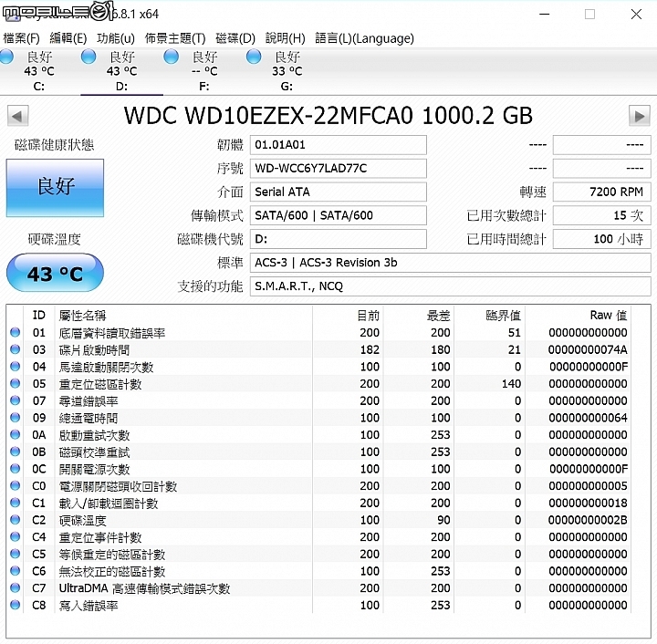Screen dimensions: 657x644
Task: Click the Raw 值 column header
Action: click(x=579, y=315)
